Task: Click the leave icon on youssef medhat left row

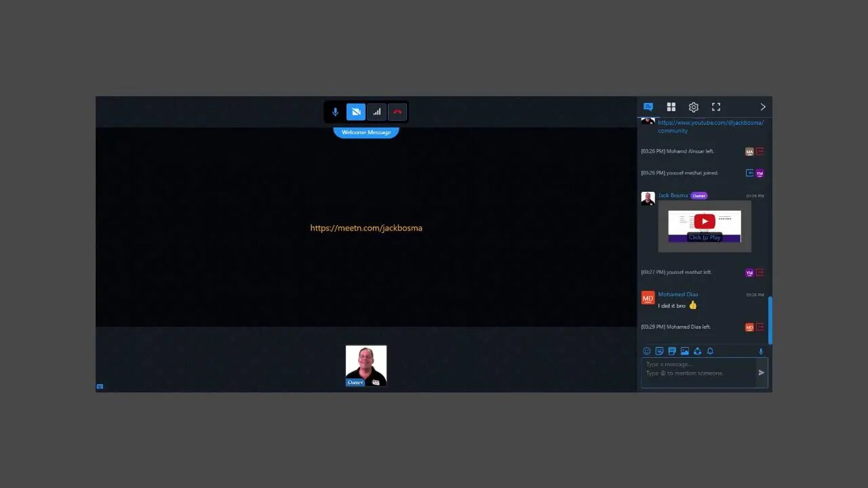Action: 759,272
